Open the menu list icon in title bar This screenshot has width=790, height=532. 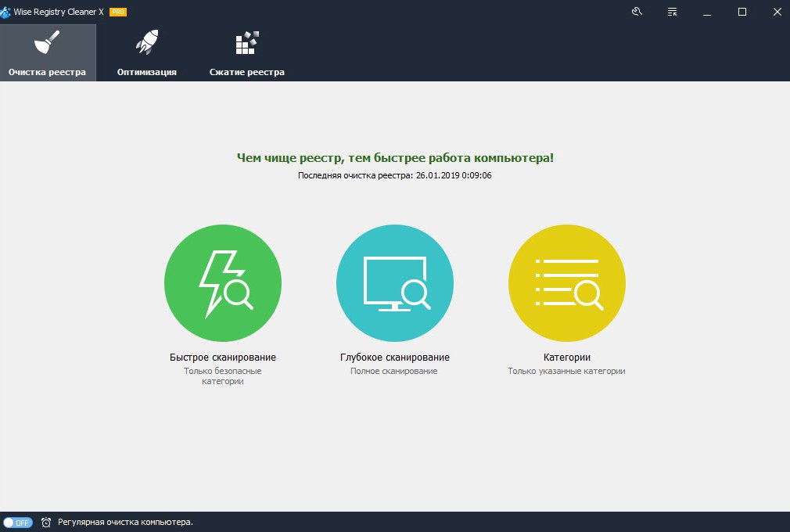click(x=672, y=12)
